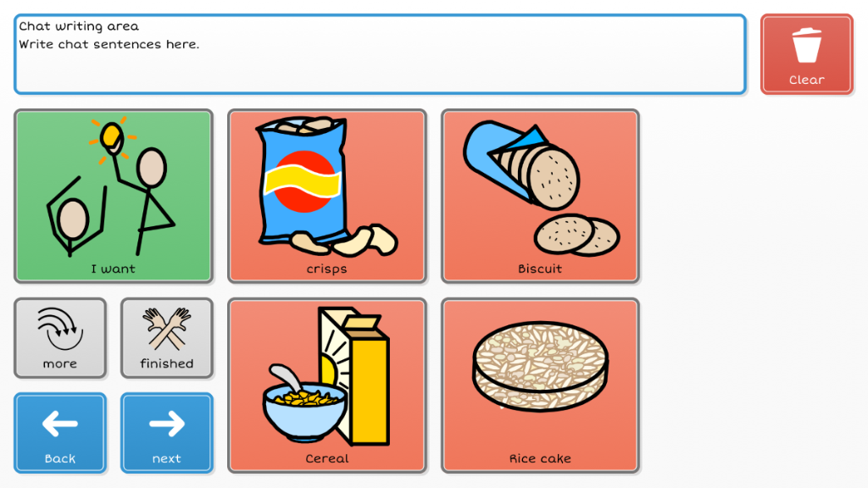Select the "Biscuit" caption text
Image resolution: width=868 pixels, height=488 pixels.
pos(540,269)
